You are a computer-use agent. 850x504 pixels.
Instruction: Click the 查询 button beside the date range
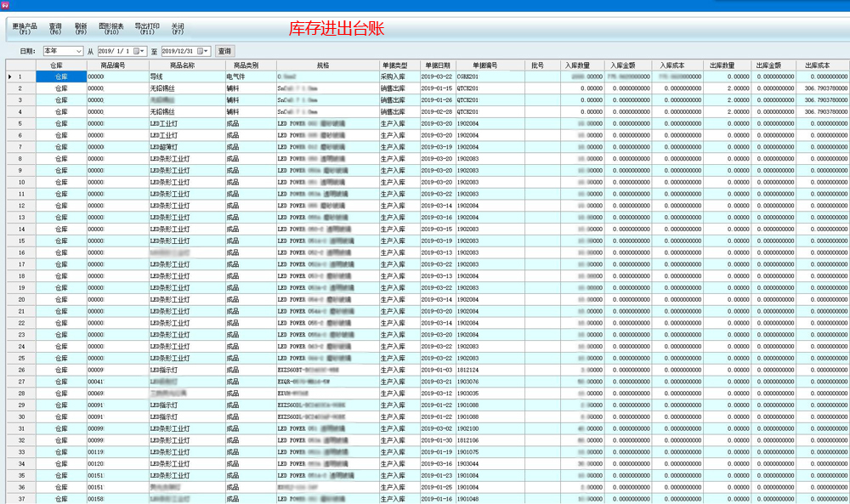224,51
